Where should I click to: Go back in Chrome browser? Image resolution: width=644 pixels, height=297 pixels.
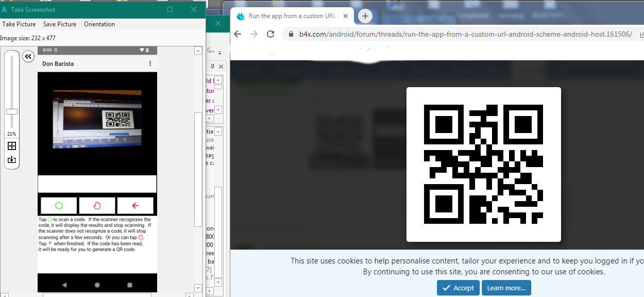[x=238, y=34]
